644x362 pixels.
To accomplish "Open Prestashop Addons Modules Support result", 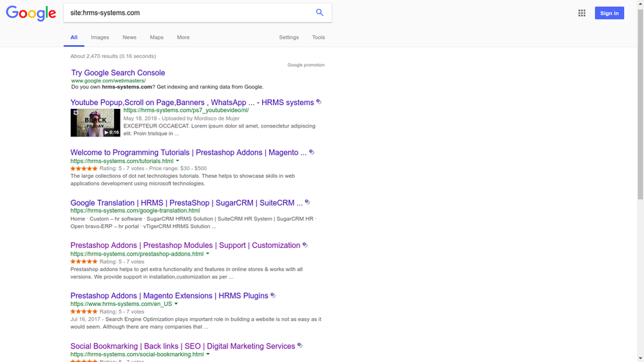I will [185, 245].
